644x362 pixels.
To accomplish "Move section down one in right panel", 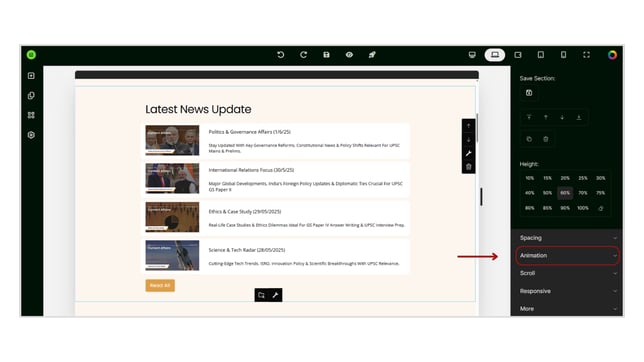I will 562,117.
